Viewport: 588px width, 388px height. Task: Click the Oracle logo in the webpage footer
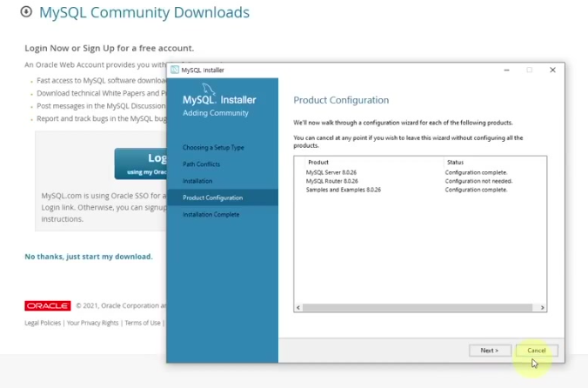click(x=48, y=306)
